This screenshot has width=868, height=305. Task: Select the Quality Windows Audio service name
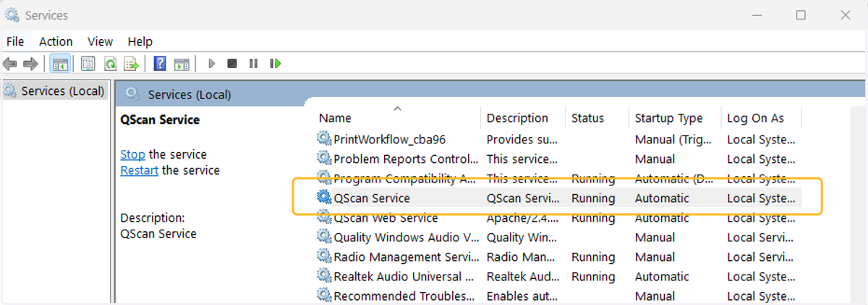[x=407, y=237]
